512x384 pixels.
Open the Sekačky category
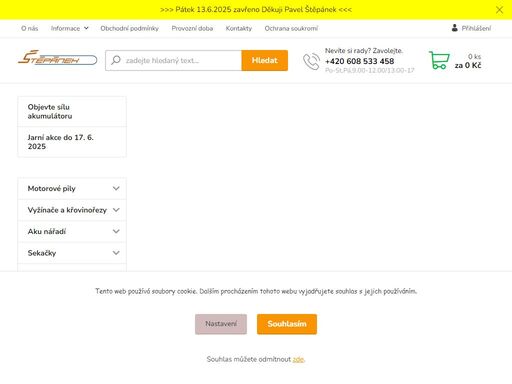pos(42,253)
